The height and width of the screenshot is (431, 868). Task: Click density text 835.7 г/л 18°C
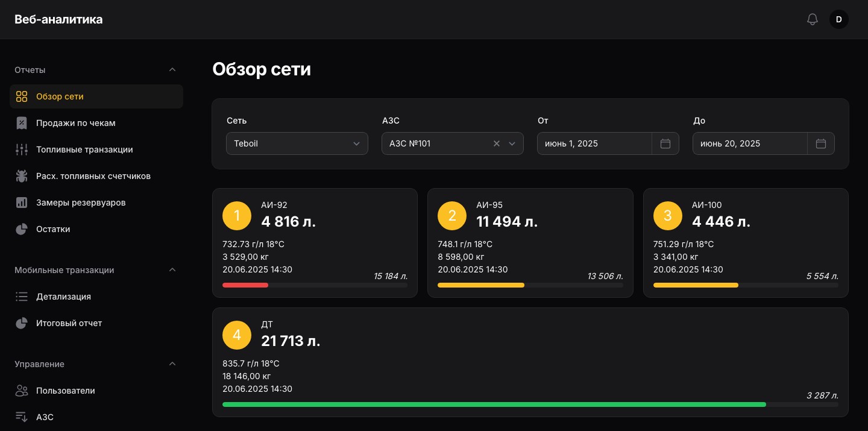point(251,363)
